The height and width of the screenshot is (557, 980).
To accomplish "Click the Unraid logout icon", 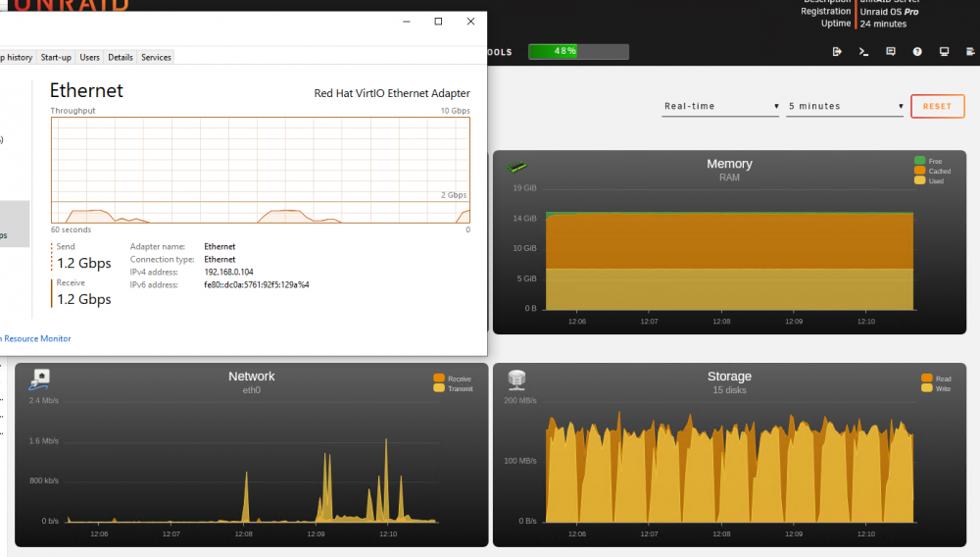I will point(837,51).
